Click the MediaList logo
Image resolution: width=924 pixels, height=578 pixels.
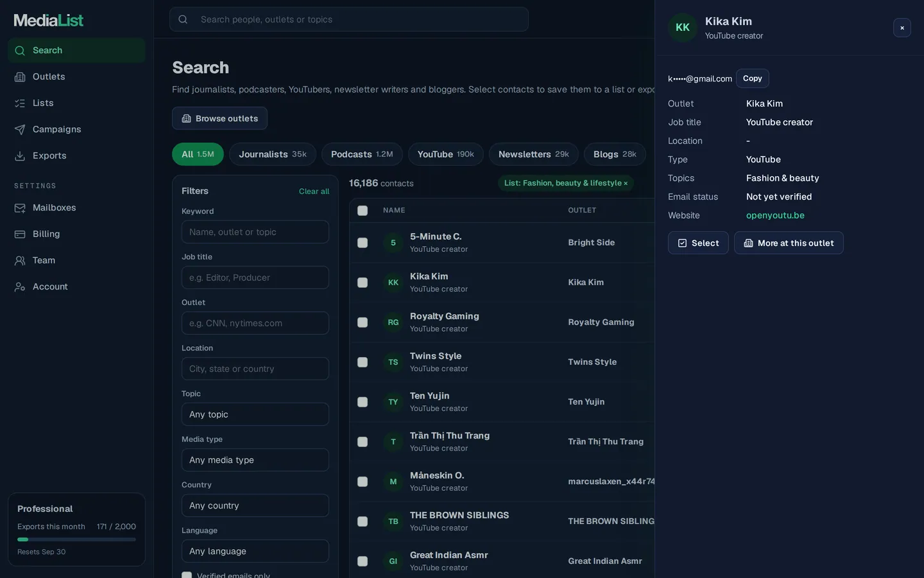pos(49,21)
